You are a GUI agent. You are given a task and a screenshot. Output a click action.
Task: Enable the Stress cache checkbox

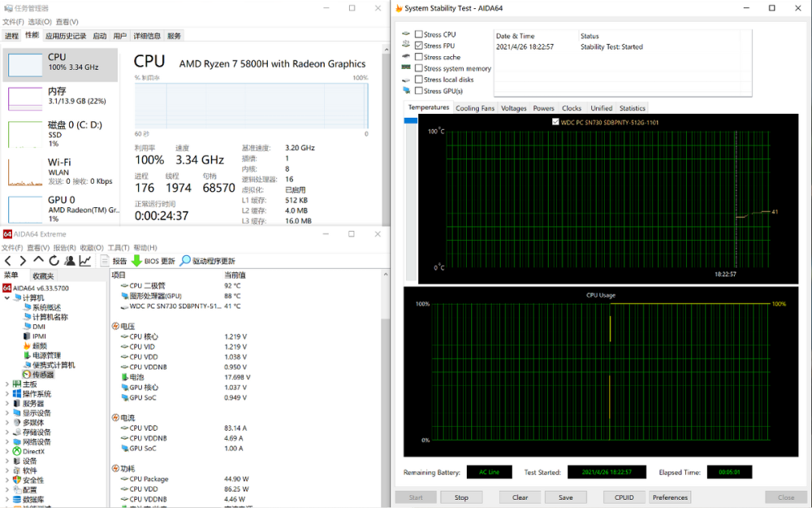click(x=418, y=57)
